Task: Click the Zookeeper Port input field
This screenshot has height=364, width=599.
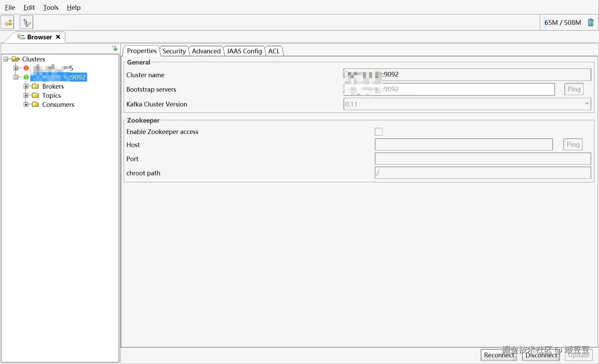Action: coord(483,158)
